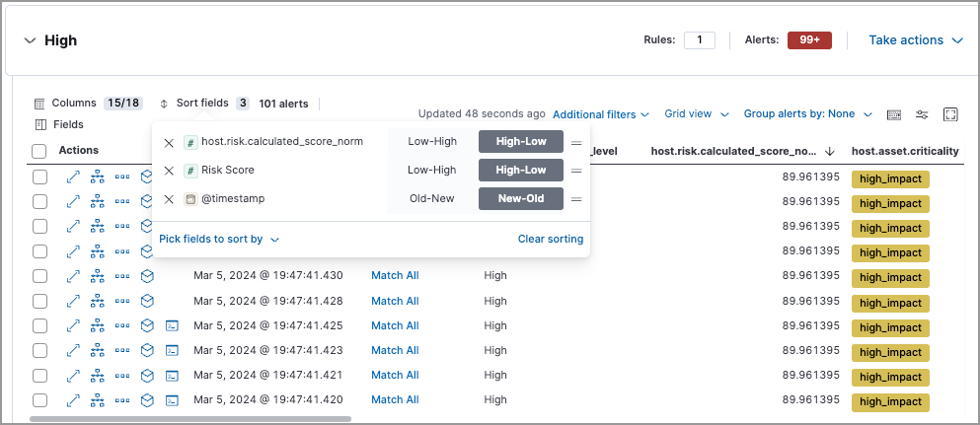
Task: Investigate 19:47:41.423 alert in timeline
Action: click(x=147, y=350)
